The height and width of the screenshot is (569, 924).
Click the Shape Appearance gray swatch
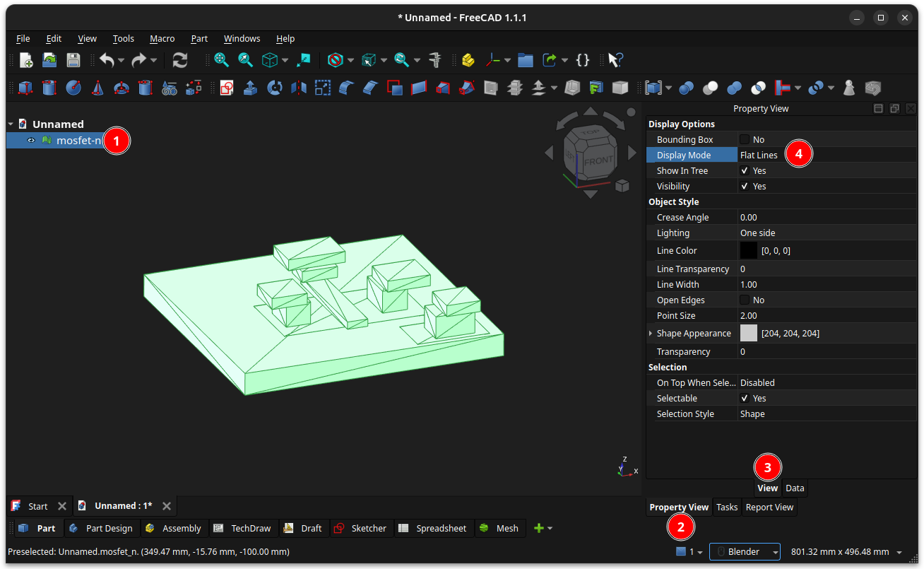click(x=748, y=333)
